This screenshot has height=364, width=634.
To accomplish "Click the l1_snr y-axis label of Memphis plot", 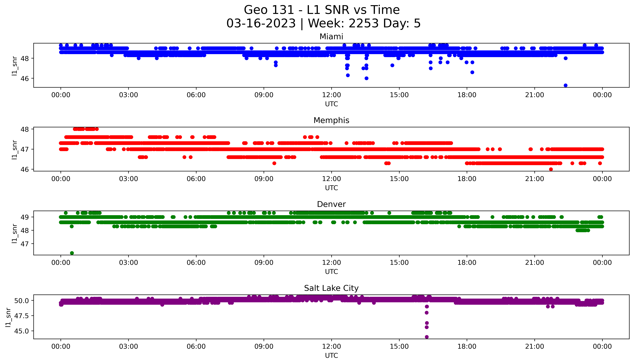I will (x=15, y=150).
